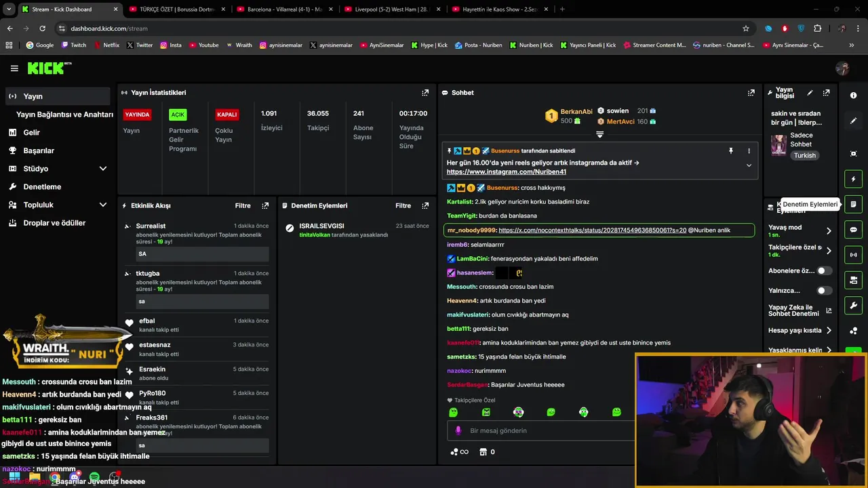Select Yayın in the left sidebar
868x488 pixels.
click(x=57, y=96)
